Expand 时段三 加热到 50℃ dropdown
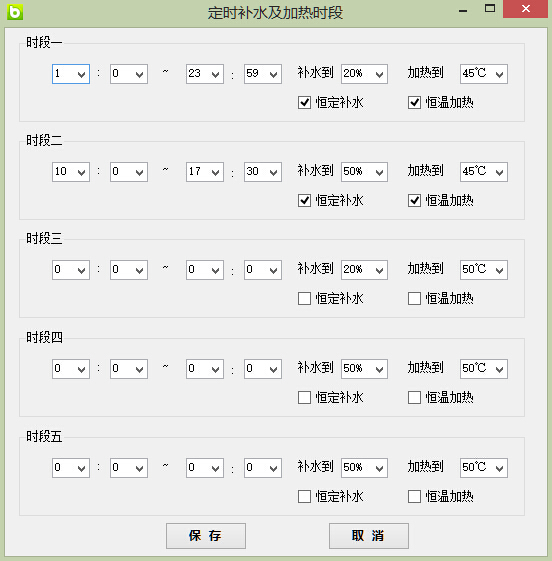This screenshot has width=552, height=561. pyautogui.click(x=484, y=270)
